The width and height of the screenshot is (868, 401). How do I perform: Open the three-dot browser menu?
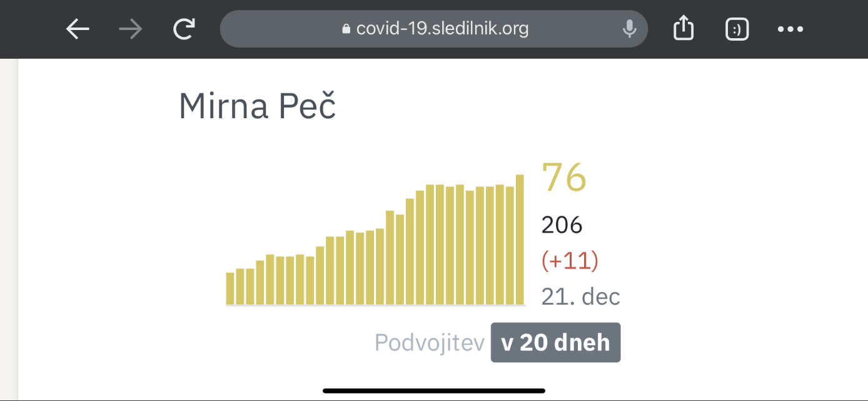(x=790, y=29)
